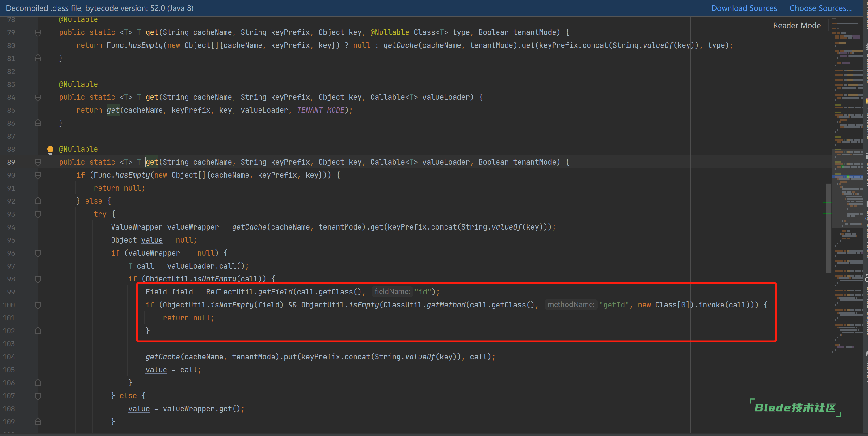Screen dimensions: 868x436
Task: Click line number 99 in the gutter
Action: coord(11,292)
